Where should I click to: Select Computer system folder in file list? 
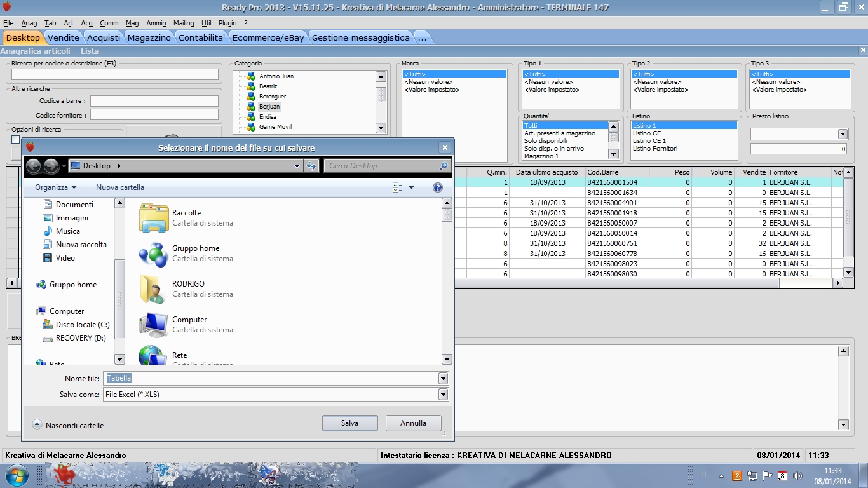[x=186, y=324]
